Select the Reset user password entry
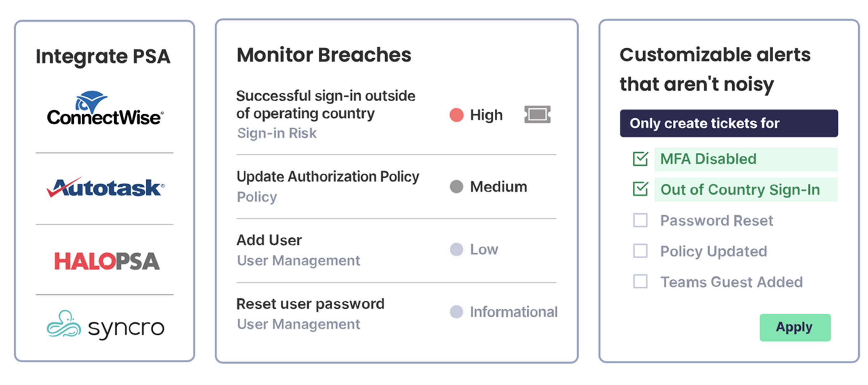The height and width of the screenshot is (385, 868). tap(310, 304)
